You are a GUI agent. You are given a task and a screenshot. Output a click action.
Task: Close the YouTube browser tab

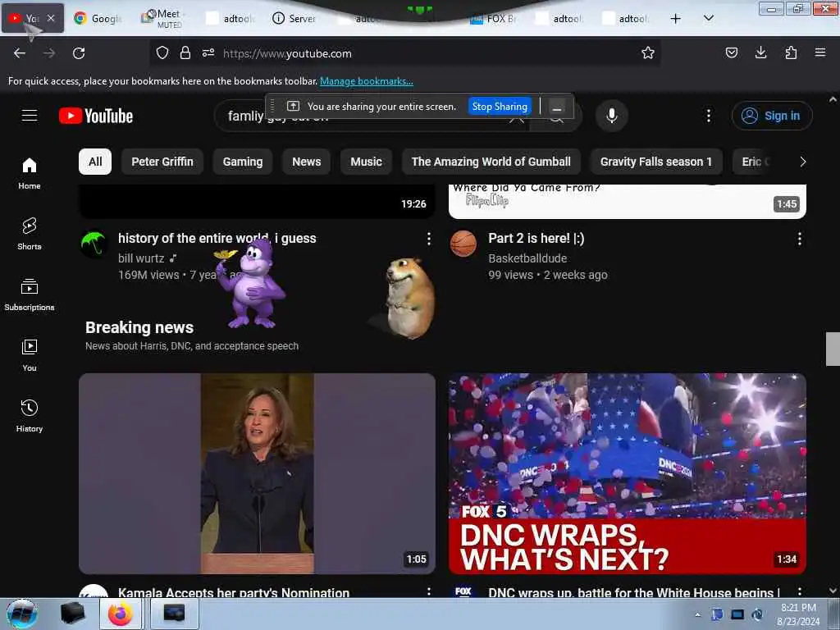coord(51,18)
